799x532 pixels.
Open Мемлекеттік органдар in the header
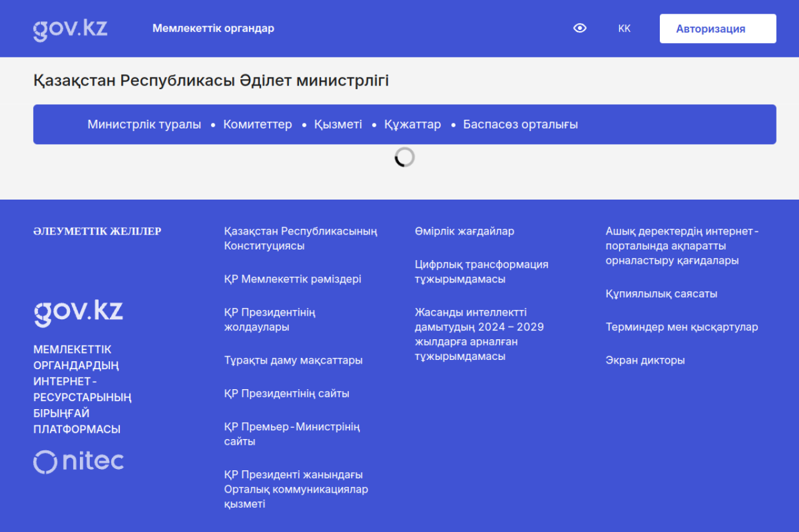click(213, 29)
